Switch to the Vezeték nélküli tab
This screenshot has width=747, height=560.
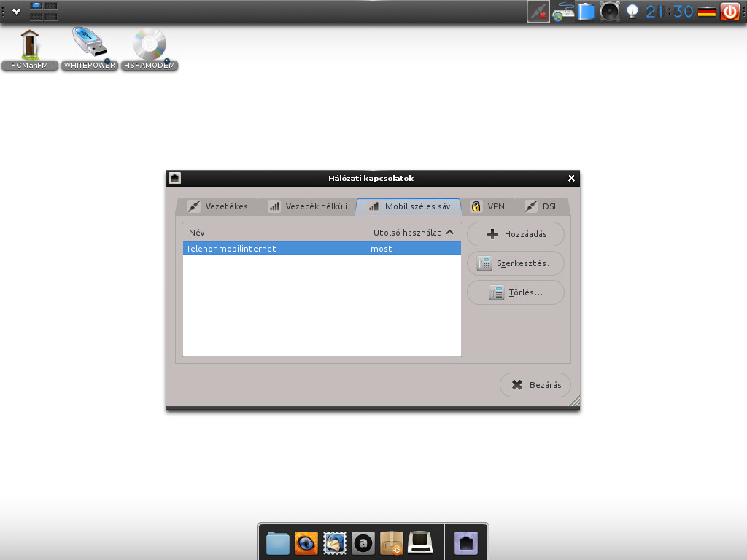coord(307,206)
